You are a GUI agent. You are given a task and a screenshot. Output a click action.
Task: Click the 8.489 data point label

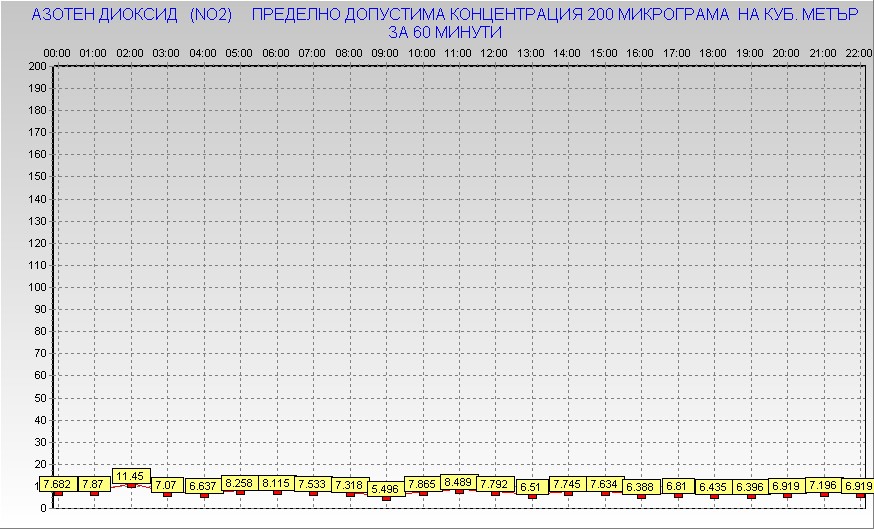pyautogui.click(x=459, y=482)
